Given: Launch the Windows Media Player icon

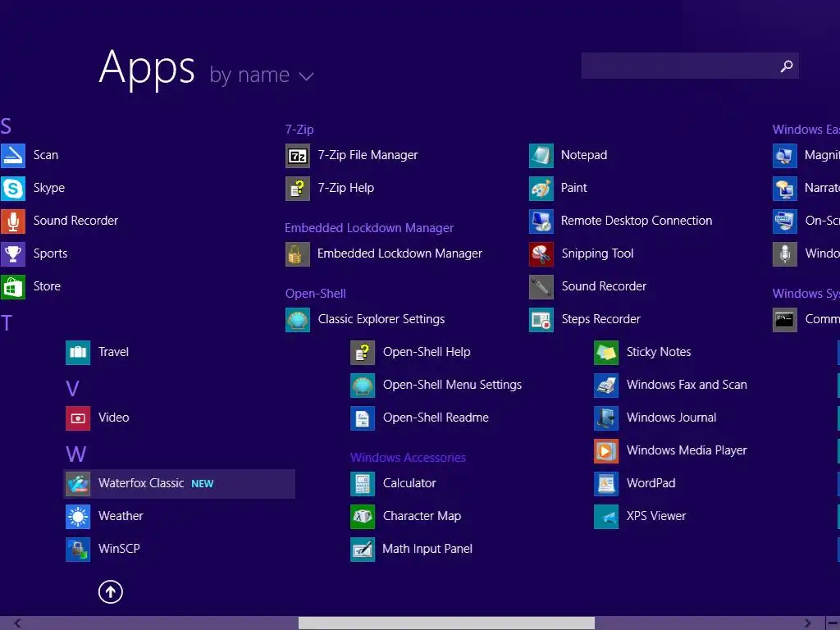Looking at the screenshot, I should [606, 450].
